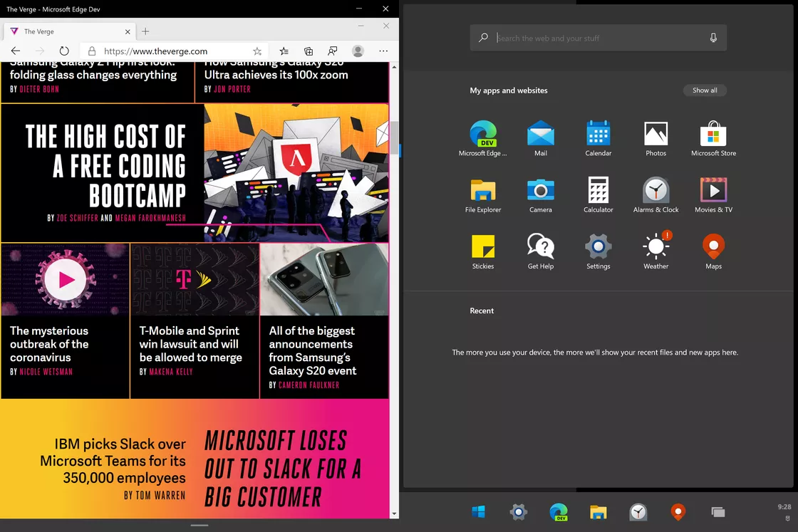Viewport: 798px width, 532px height.
Task: Go back in Edge browser
Action: [16, 51]
